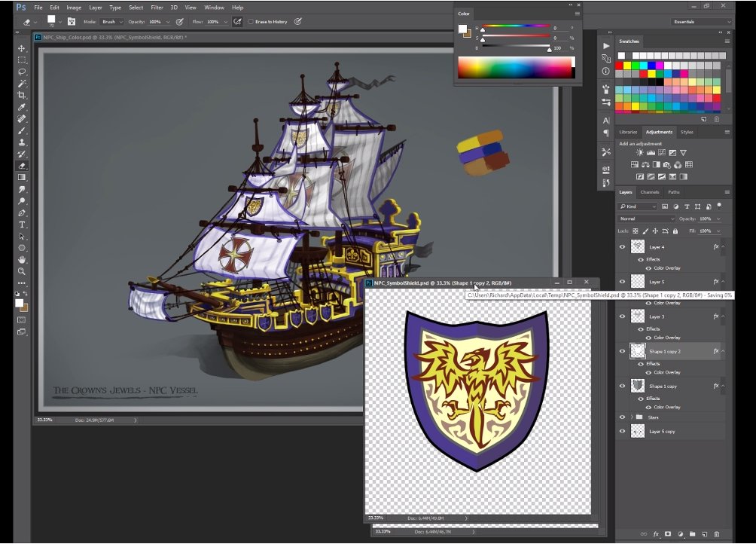Select the Lasso tool
This screenshot has width=756, height=544.
pos(22,72)
